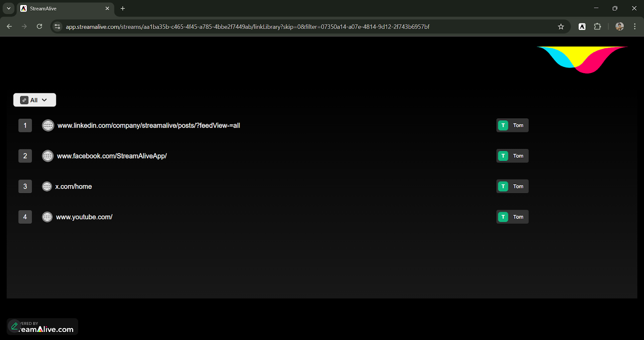Bookmark this page with the star icon
644x340 pixels.
pyautogui.click(x=561, y=27)
